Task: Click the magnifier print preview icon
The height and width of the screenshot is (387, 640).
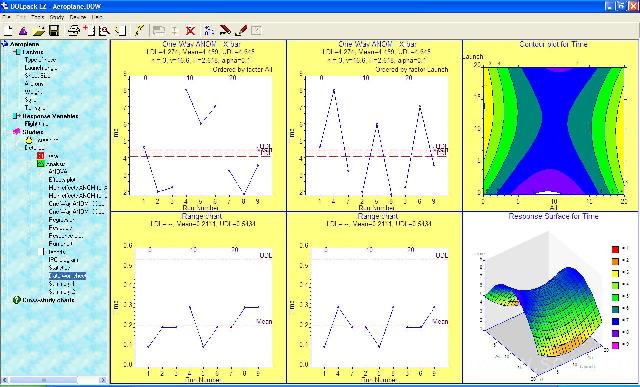Action: [105, 30]
